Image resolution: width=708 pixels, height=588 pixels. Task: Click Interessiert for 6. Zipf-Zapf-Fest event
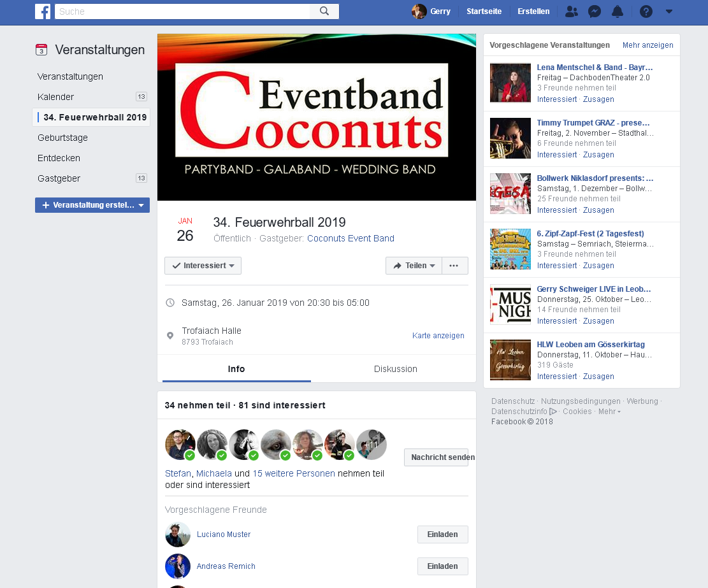pyautogui.click(x=557, y=266)
